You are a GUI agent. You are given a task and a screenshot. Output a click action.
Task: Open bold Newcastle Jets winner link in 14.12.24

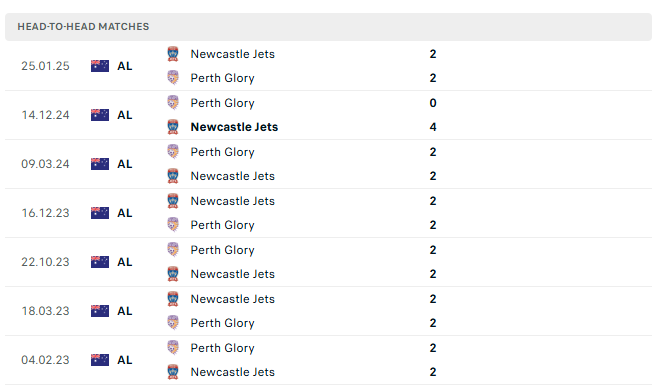tap(234, 127)
